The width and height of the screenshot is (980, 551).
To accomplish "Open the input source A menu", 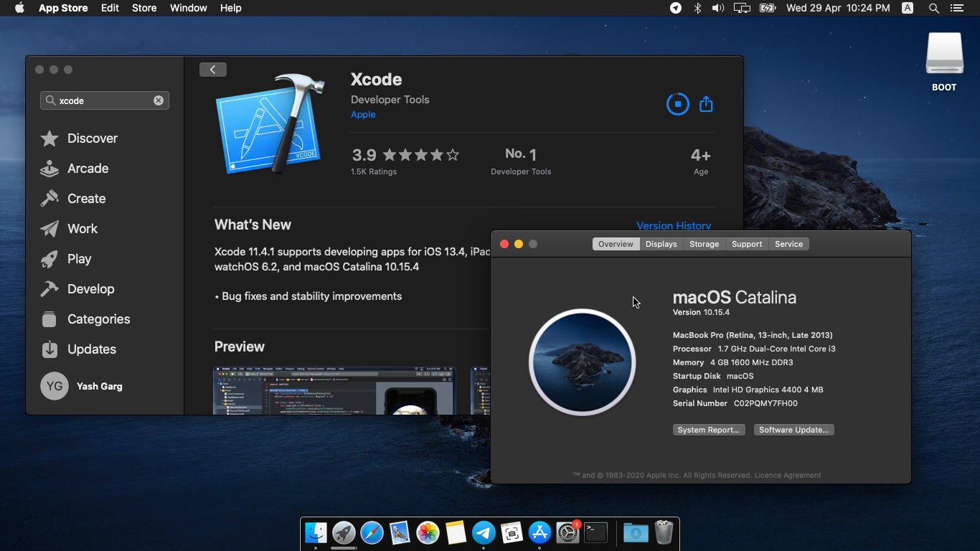I will point(908,8).
